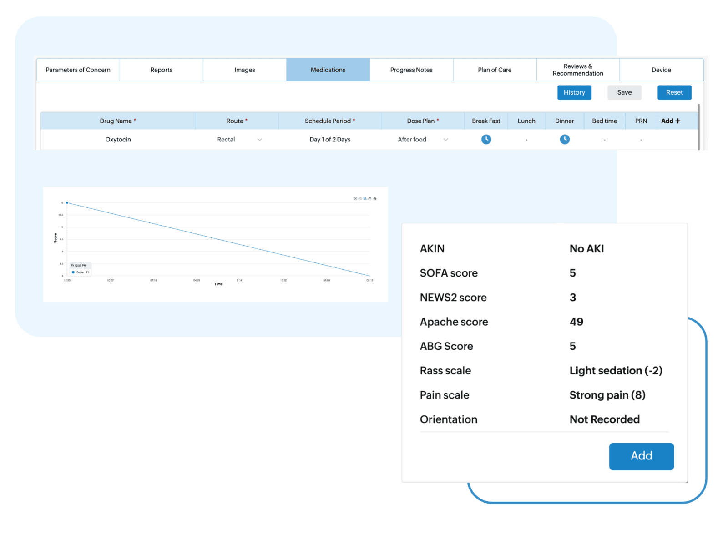Click the Reset button
The image size is (728, 560).
(x=674, y=92)
